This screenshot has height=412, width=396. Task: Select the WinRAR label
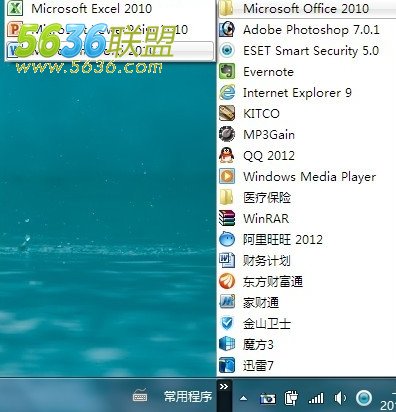pos(266,219)
